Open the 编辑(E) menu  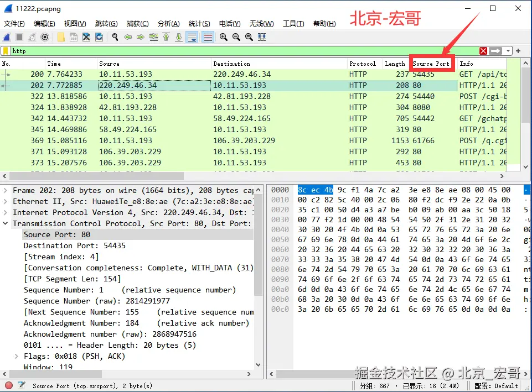pyautogui.click(x=44, y=23)
